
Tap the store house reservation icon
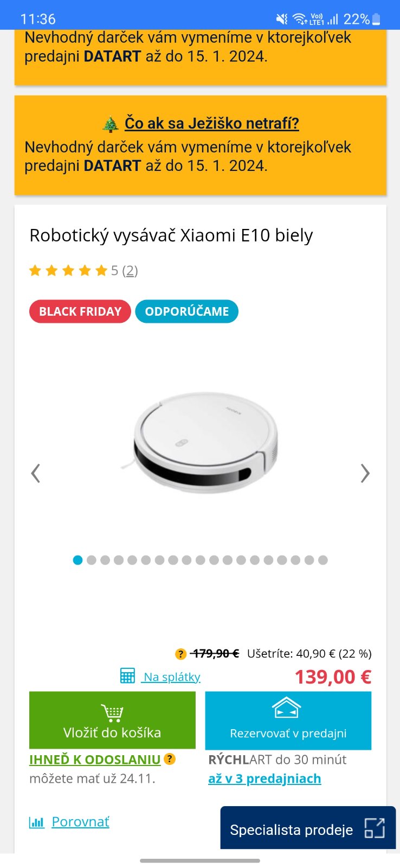coord(286,708)
